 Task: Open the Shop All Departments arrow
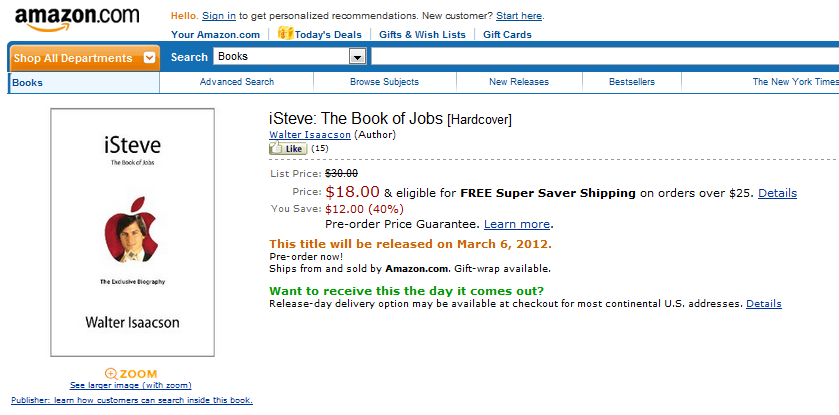149,58
